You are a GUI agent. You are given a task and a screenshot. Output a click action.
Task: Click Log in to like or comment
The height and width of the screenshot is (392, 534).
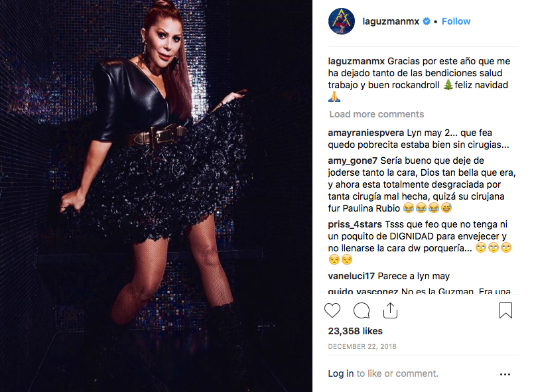(x=341, y=373)
